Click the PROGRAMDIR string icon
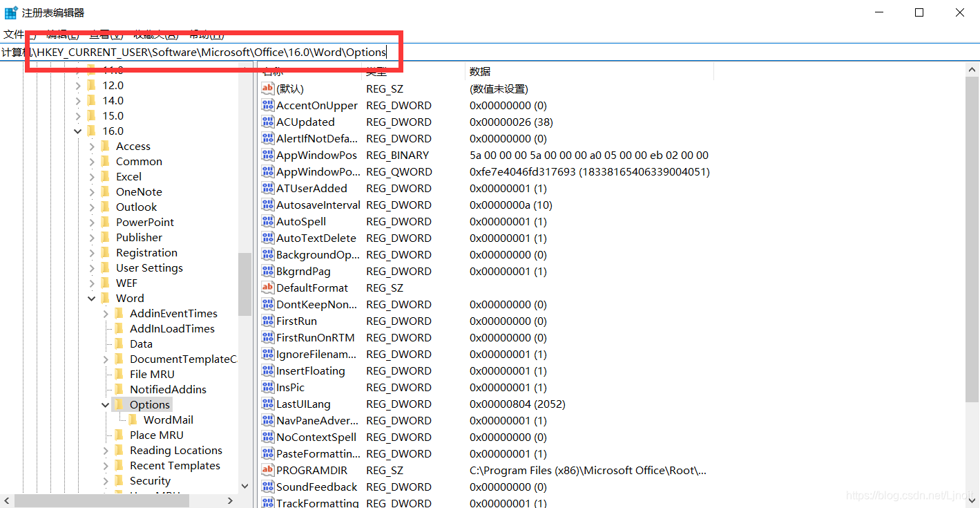The width and height of the screenshot is (980, 508). [268, 470]
